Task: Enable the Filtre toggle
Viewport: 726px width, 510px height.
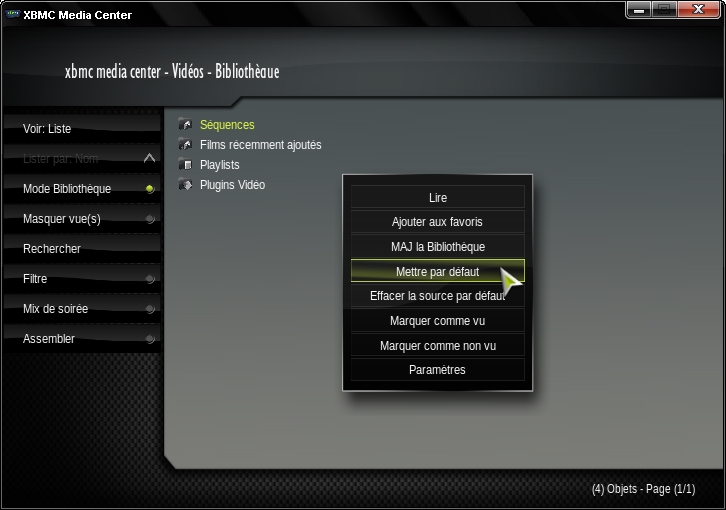Action: click(x=149, y=279)
